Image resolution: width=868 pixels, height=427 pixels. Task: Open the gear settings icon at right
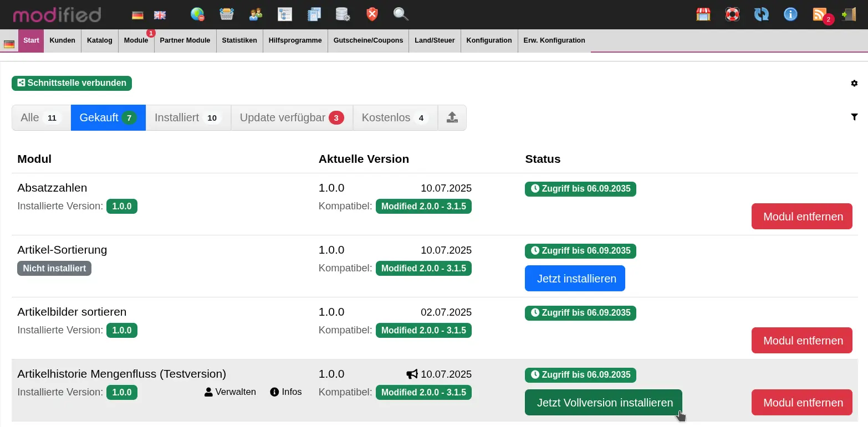coord(854,84)
